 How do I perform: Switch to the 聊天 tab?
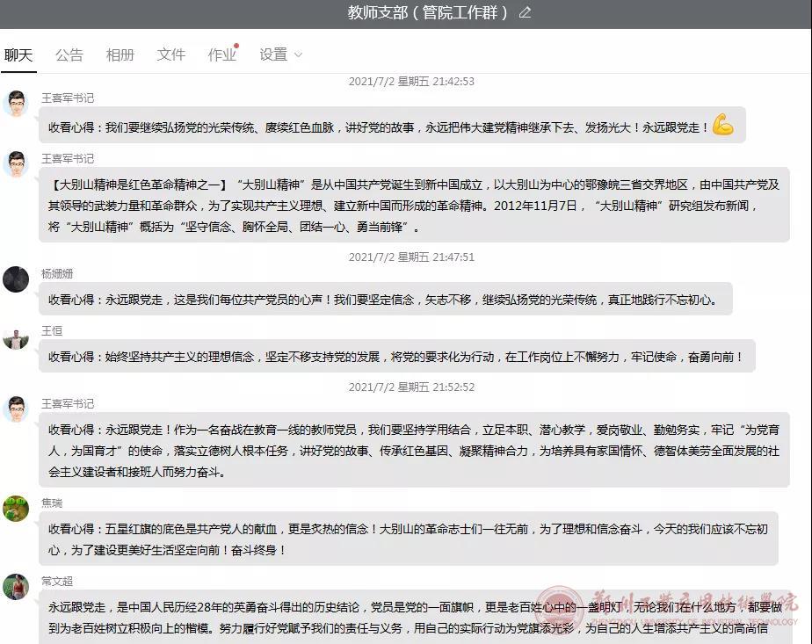click(18, 54)
